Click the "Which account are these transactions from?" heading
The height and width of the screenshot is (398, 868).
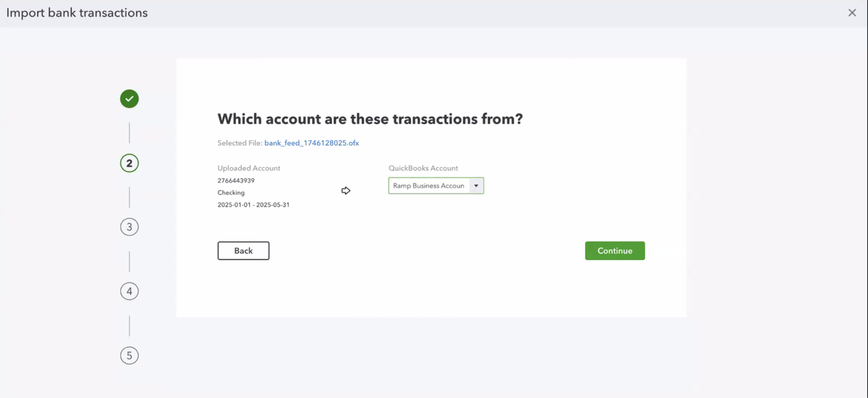[x=370, y=119]
